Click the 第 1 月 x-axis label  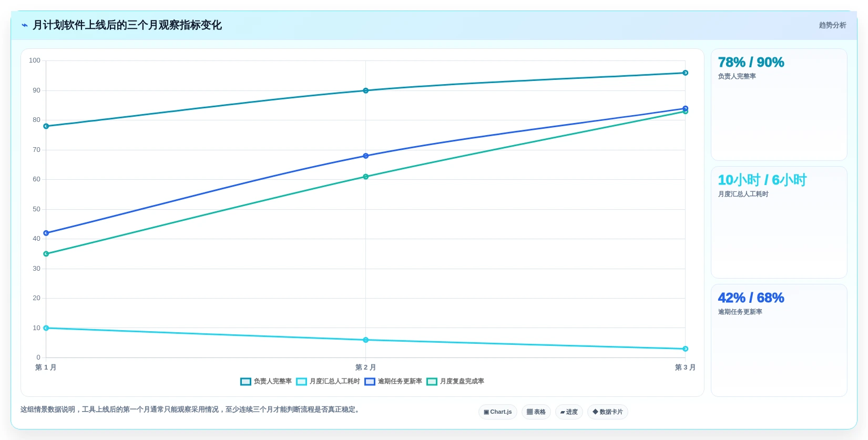46,367
